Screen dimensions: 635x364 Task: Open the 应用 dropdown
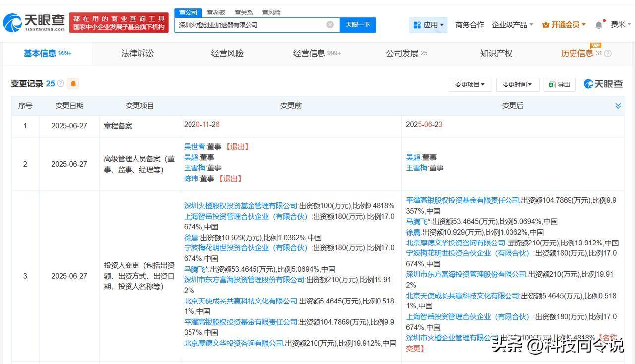pos(428,25)
